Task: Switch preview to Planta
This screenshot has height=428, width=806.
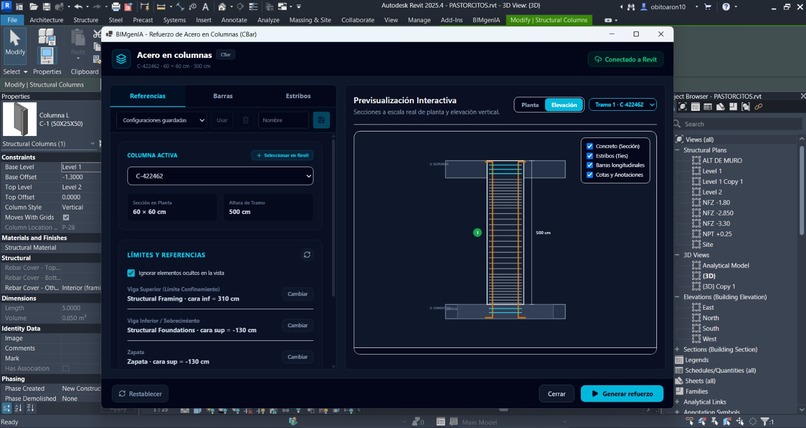Action: (530, 105)
